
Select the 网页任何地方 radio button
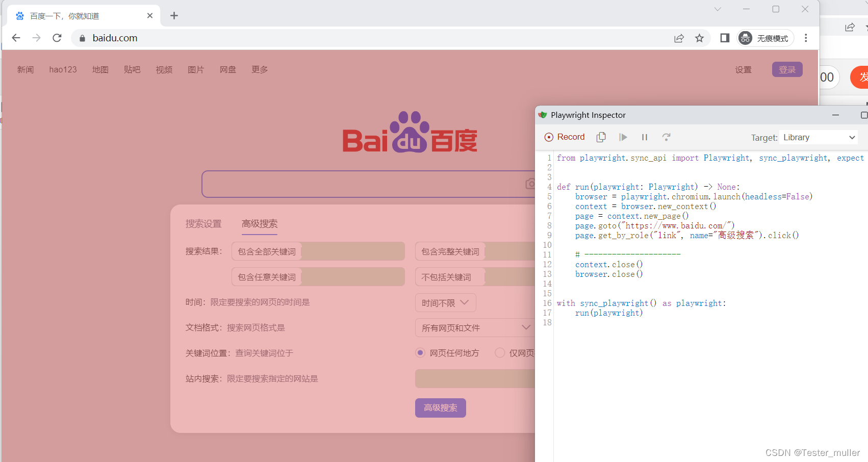420,353
